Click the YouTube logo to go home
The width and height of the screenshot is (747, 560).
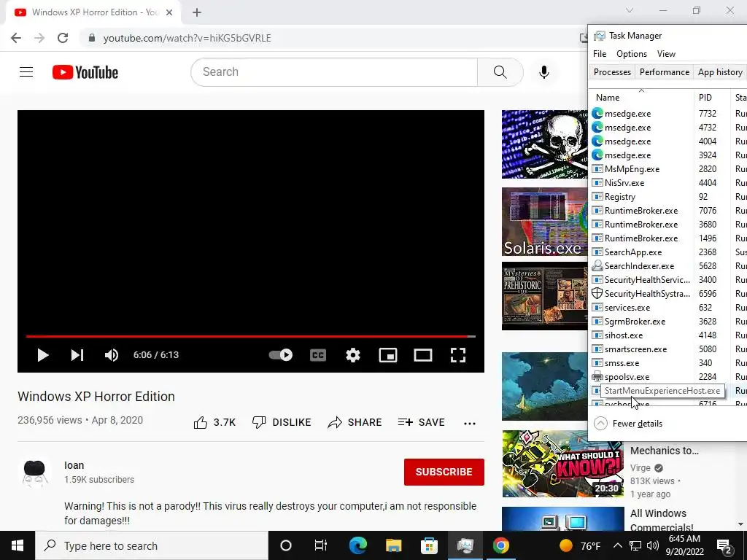[85, 72]
